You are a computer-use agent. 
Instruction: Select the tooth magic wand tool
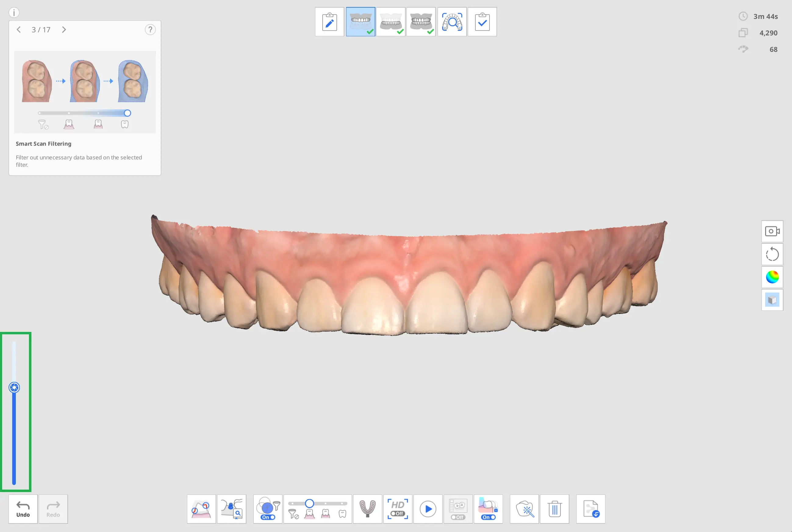524,509
